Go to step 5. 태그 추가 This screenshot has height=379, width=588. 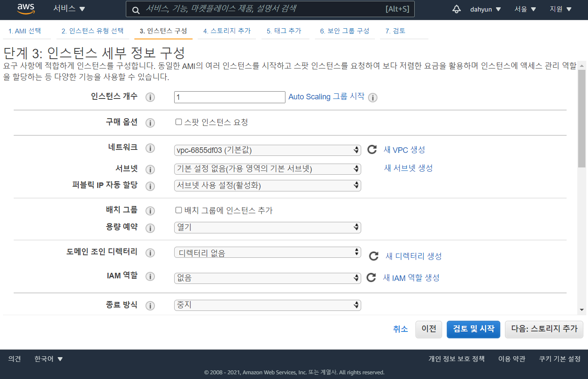284,31
